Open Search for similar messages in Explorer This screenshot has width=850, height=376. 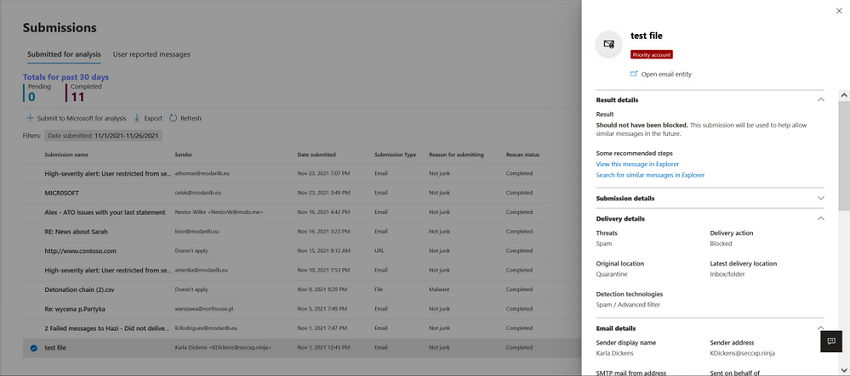(x=650, y=175)
